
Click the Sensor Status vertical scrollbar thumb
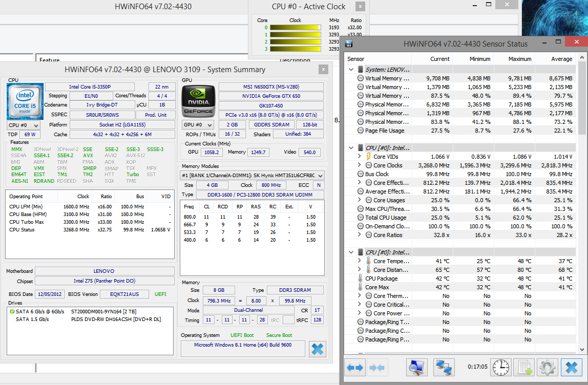tap(582, 98)
